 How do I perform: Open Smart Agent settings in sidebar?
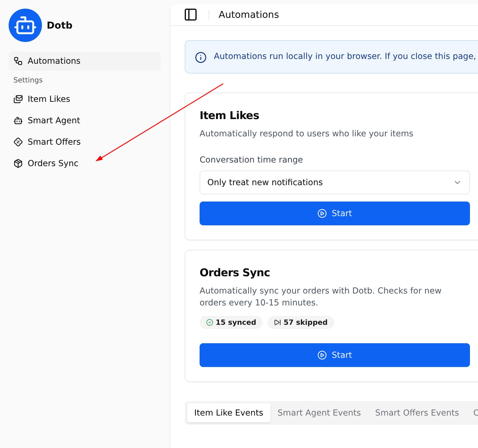point(54,121)
